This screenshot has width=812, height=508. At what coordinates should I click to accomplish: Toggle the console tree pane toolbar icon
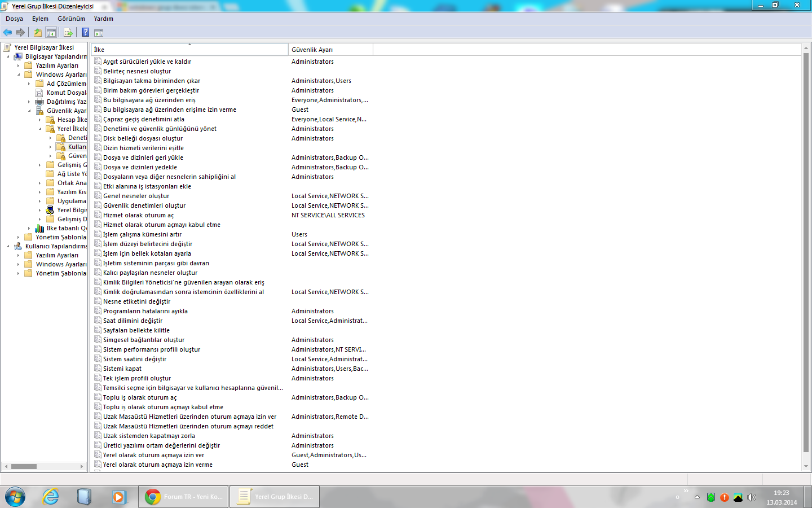[x=51, y=33]
